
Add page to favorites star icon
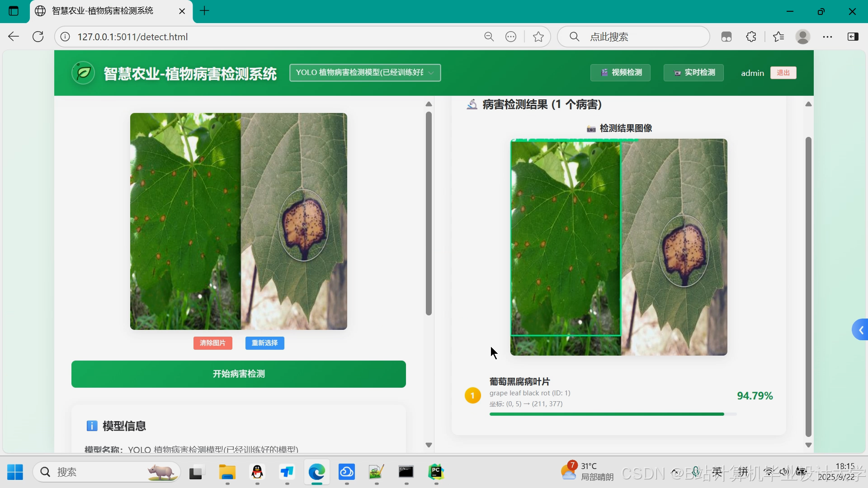tap(538, 37)
